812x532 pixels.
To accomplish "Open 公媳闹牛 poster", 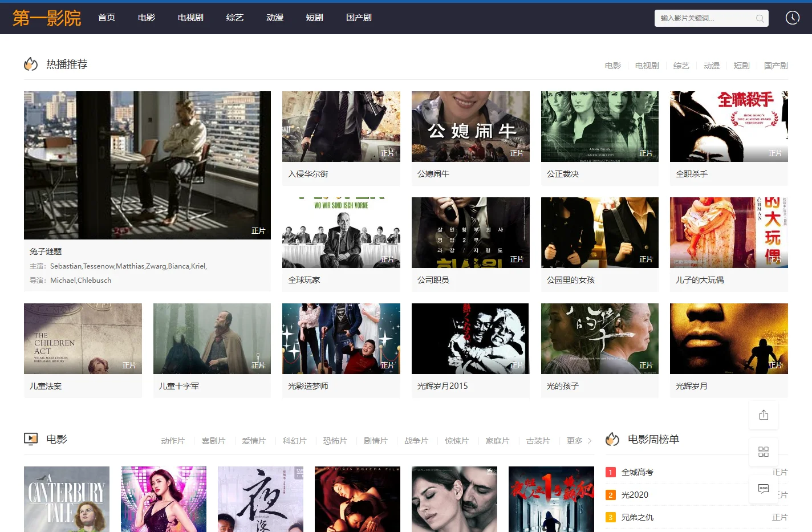I will click(470, 127).
